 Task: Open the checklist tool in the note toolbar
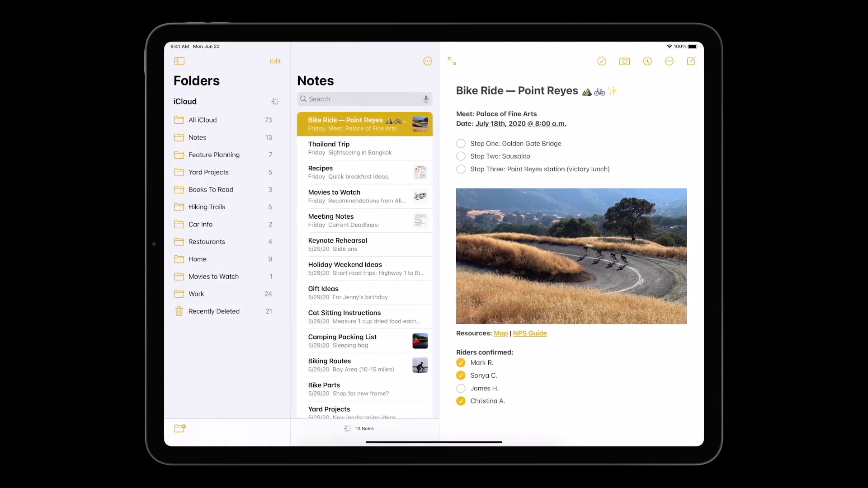(602, 61)
